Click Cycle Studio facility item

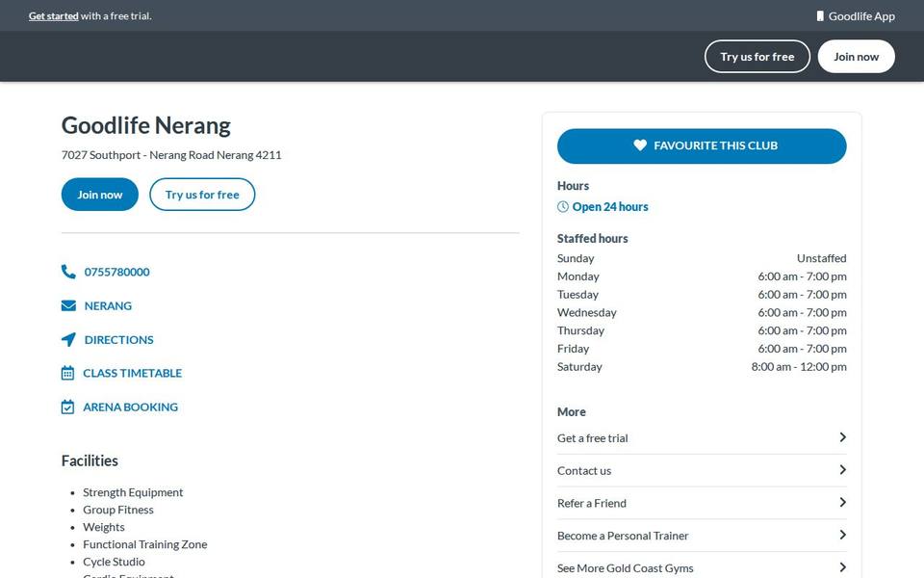coord(114,562)
